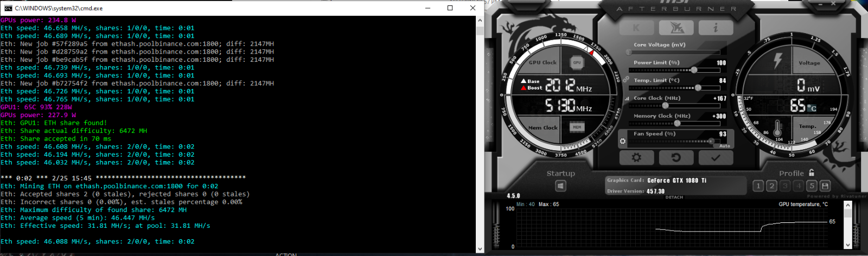Screen dimensions: 868x256
Task: Click the Afterburner version 4.5.0 label
Action: (513, 196)
